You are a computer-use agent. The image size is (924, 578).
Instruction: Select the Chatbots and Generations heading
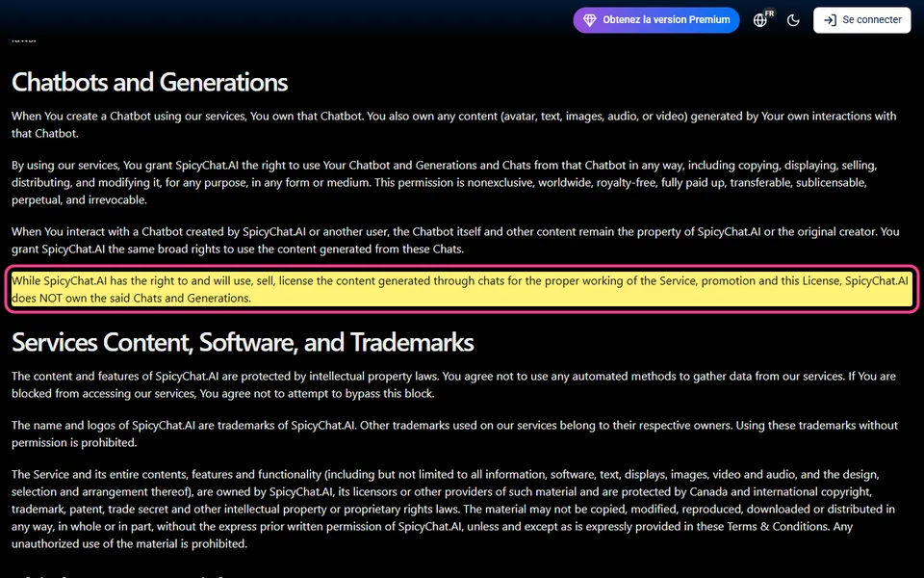(x=150, y=82)
